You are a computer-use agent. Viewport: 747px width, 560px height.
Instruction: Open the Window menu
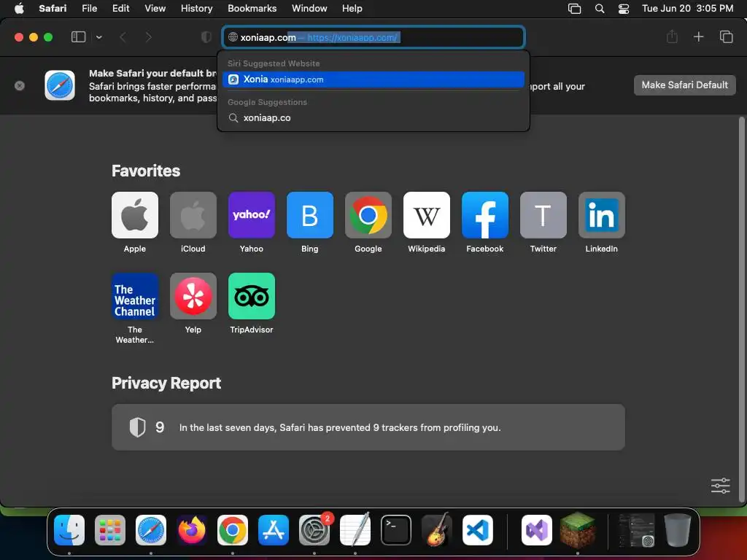click(x=309, y=9)
